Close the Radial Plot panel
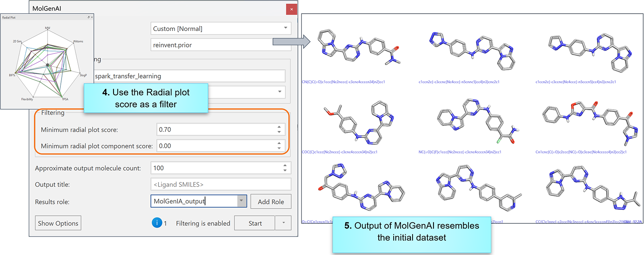Image resolution: width=644 pixels, height=255 pixels. [92, 17]
